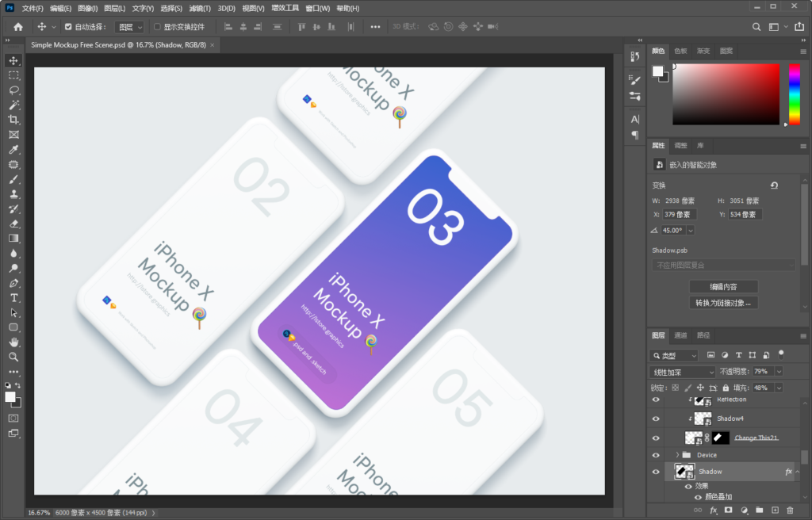Delete layer with trash icon
The width and height of the screenshot is (812, 520).
coord(790,510)
